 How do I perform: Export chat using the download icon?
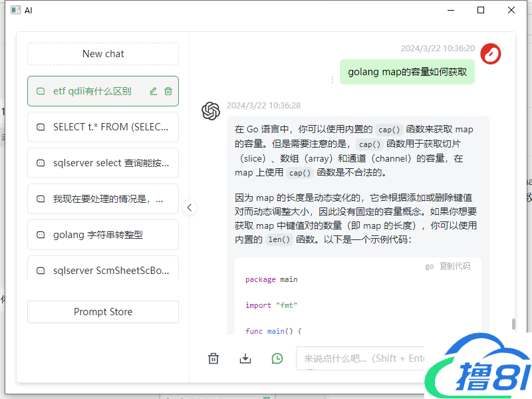(x=245, y=358)
